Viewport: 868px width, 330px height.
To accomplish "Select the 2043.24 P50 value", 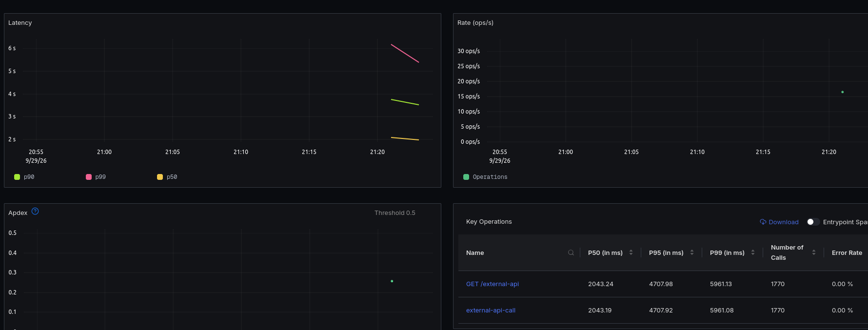I will [601, 284].
